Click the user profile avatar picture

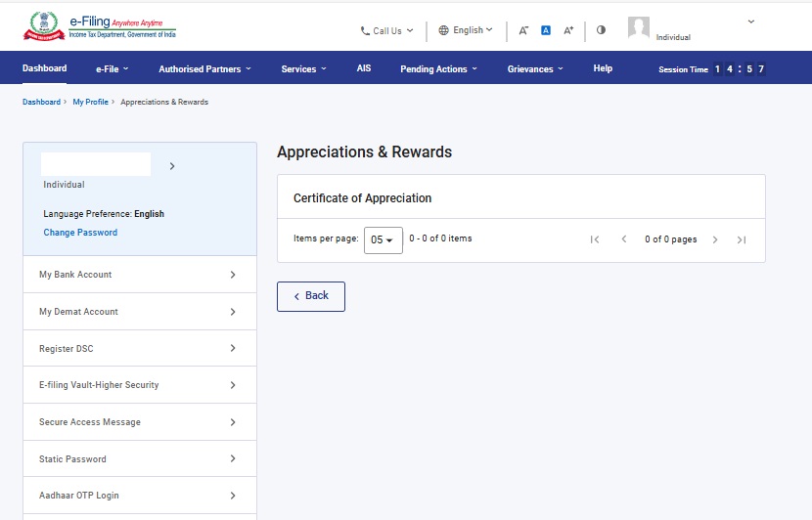[639, 27]
